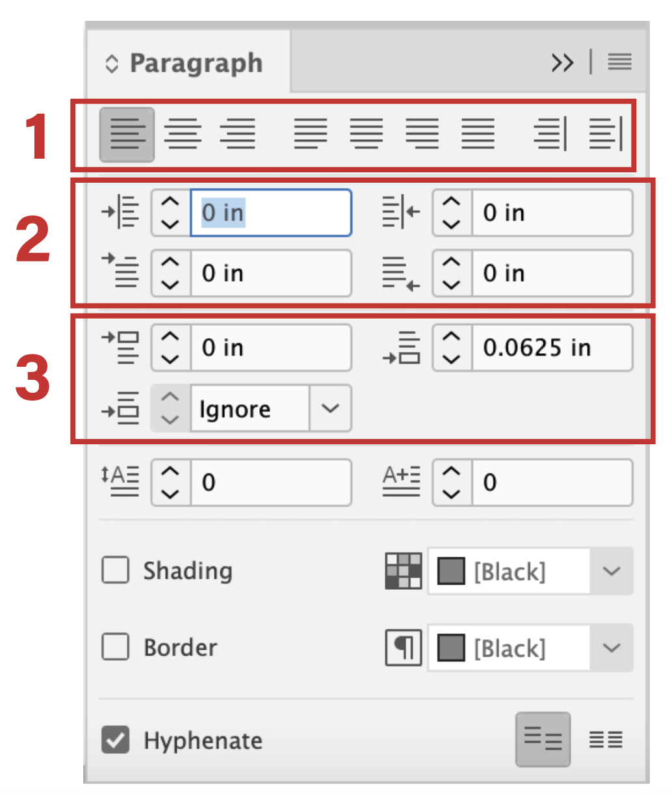
Task: Click the Space After 0.0625 in field
Action: pos(552,347)
